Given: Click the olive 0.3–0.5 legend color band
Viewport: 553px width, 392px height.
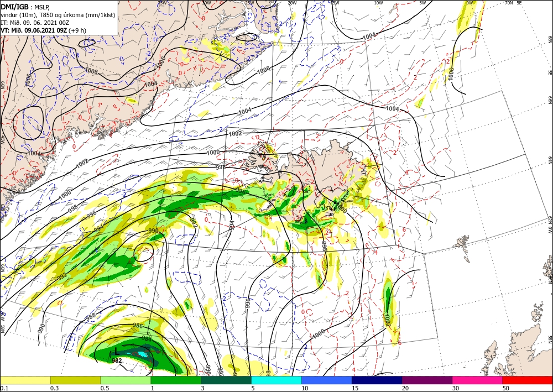Looking at the screenshot, I should pyautogui.click(x=75, y=380).
